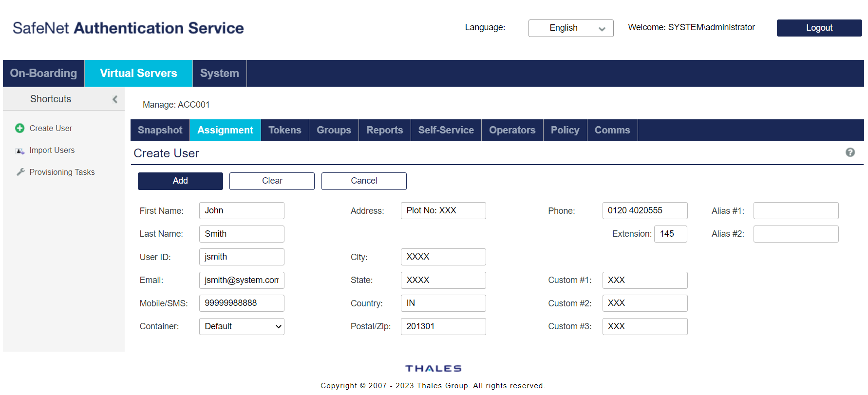
Task: Expand the Container dropdown
Action: pyautogui.click(x=242, y=326)
